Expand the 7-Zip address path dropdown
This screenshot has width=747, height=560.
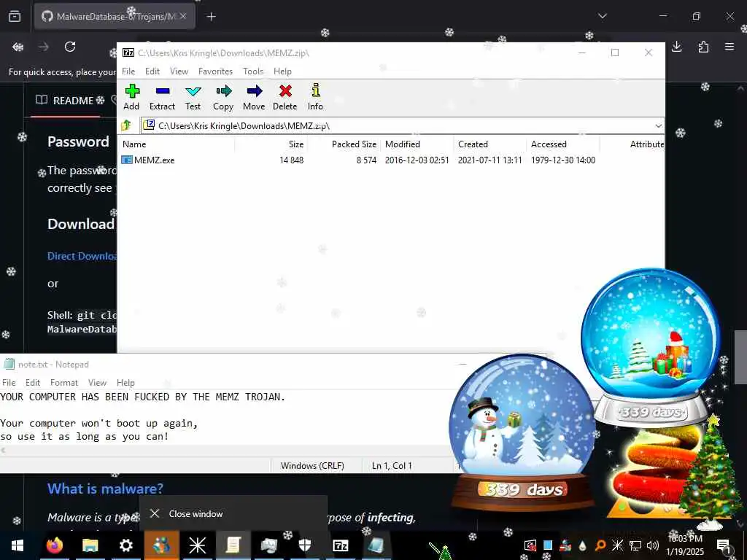(x=659, y=125)
